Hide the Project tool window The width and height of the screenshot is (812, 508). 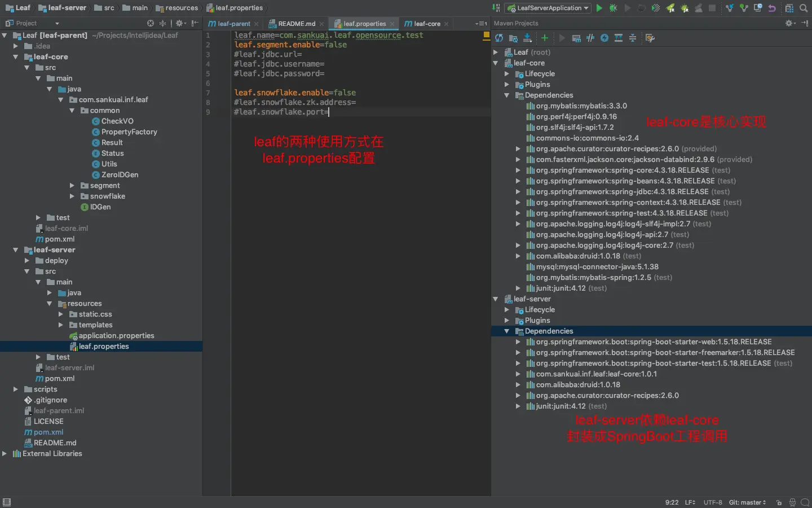195,23
